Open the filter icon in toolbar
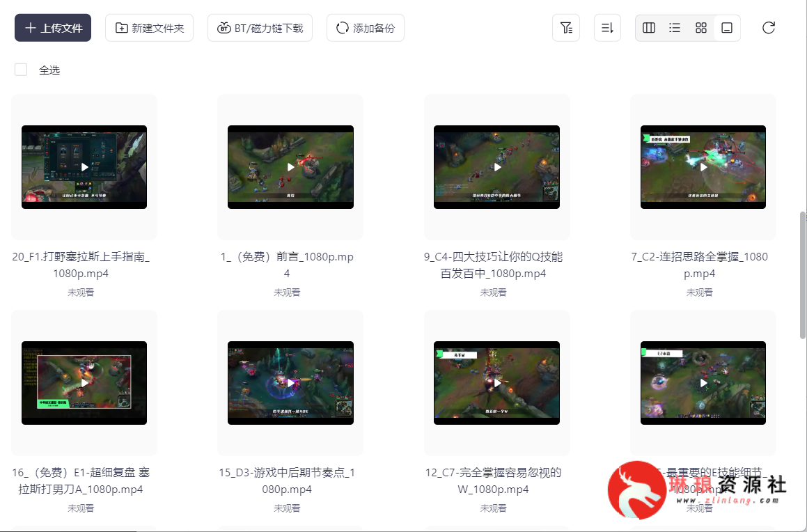This screenshot has width=807, height=532. click(566, 28)
